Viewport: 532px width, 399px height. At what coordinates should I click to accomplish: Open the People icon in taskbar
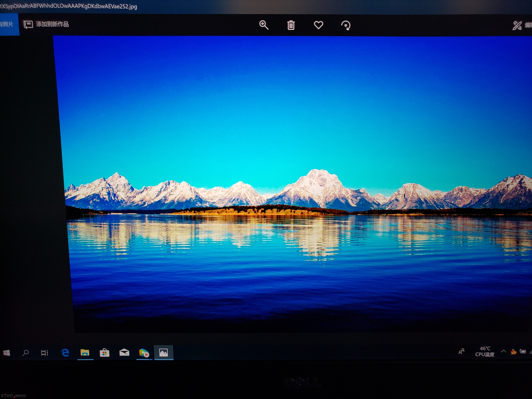click(461, 351)
